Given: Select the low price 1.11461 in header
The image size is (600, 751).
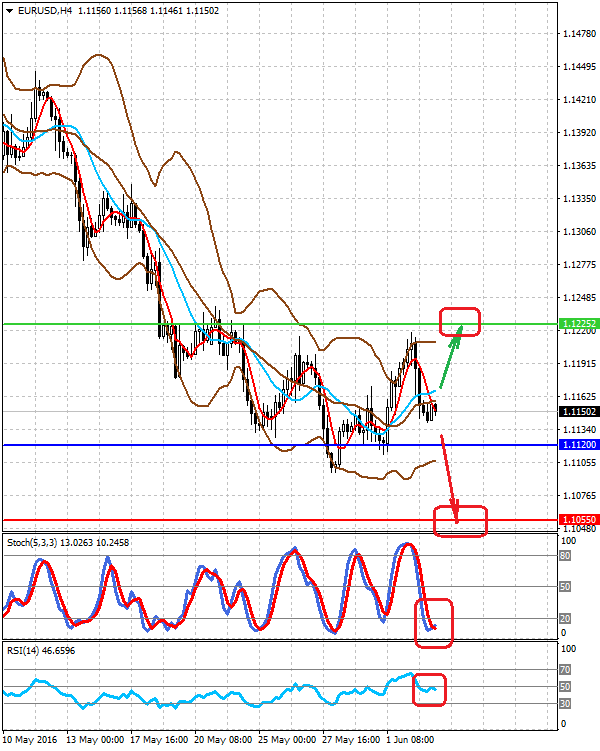Looking at the screenshot, I should (x=167, y=11).
